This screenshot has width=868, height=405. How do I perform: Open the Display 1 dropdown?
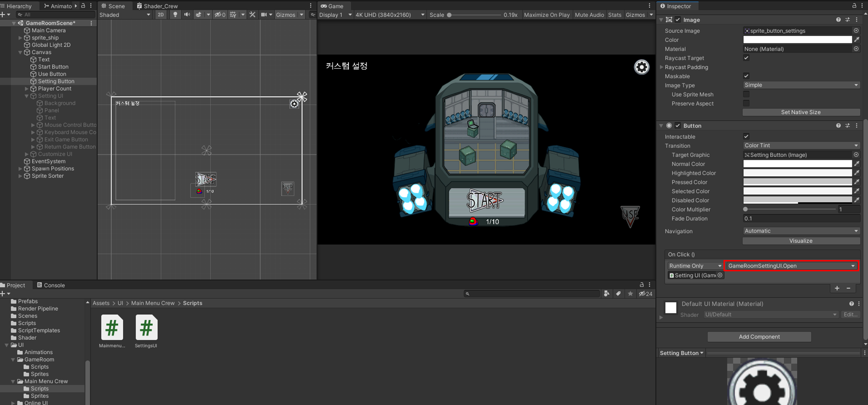point(335,15)
